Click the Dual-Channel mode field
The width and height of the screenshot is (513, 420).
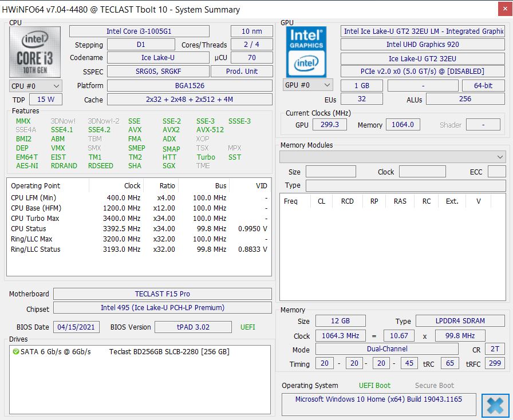pyautogui.click(x=387, y=349)
